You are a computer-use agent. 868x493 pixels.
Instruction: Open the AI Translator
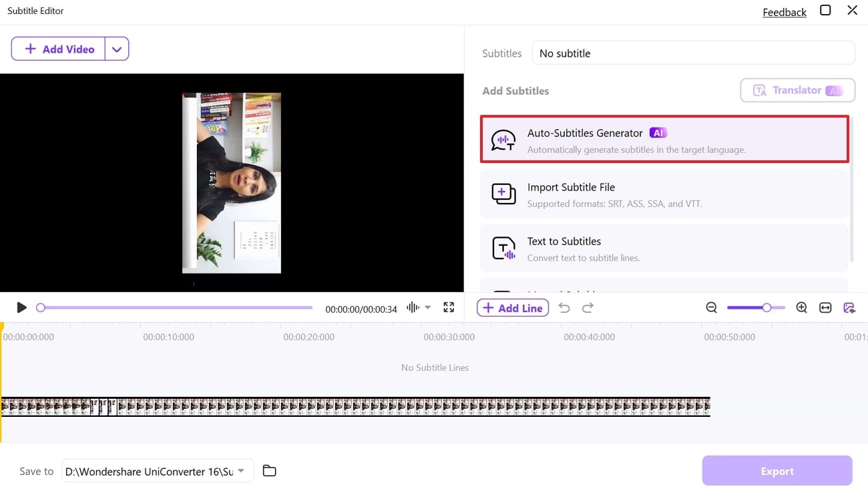coord(797,90)
